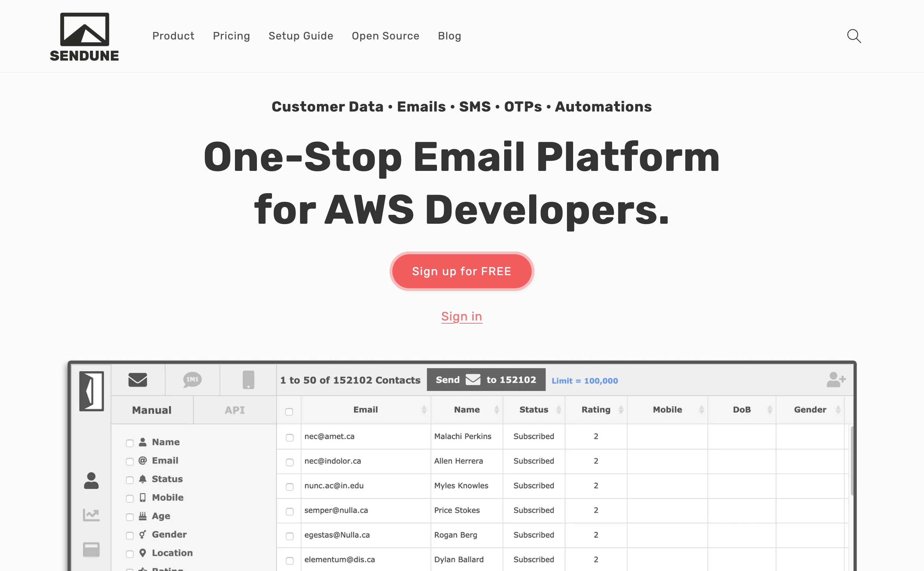Viewport: 924px width, 571px height.
Task: Switch to the API tab
Action: (234, 410)
